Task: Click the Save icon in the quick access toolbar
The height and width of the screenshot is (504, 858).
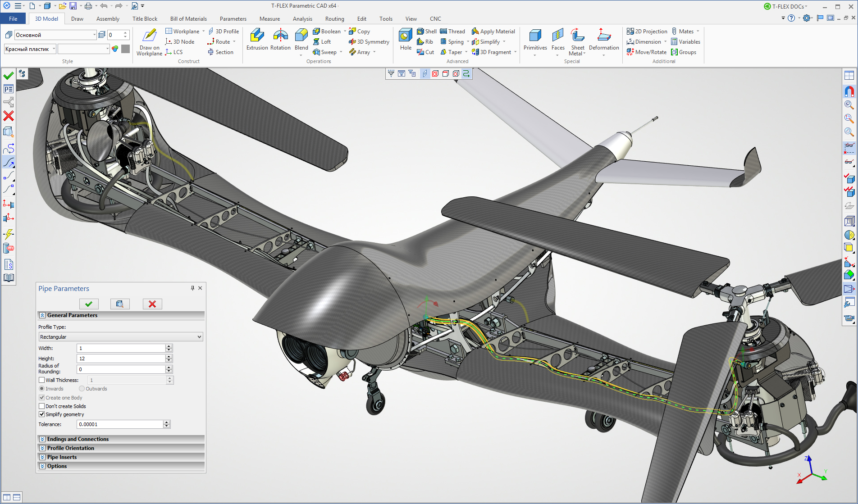Action: point(73,6)
